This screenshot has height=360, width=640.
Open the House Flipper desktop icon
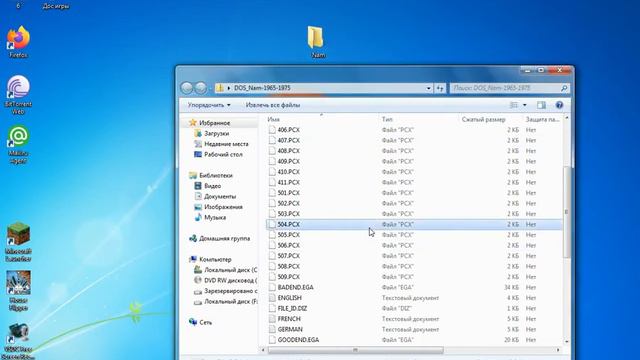coord(18,291)
